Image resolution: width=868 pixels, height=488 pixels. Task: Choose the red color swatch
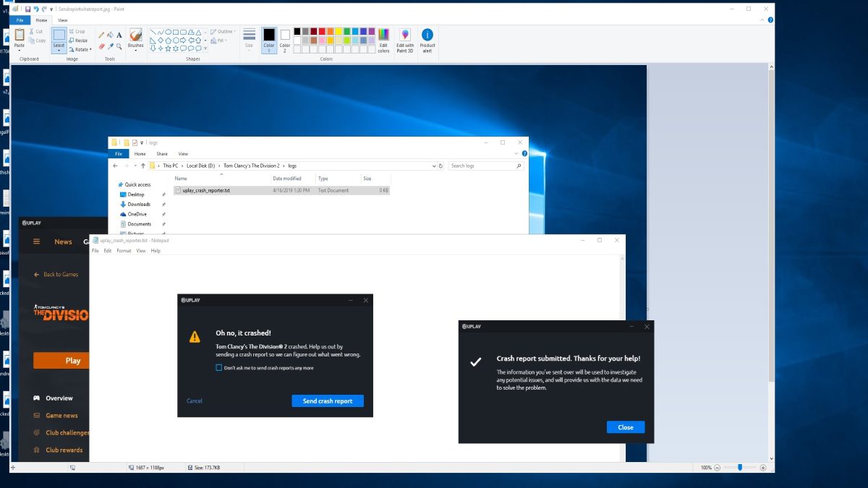pyautogui.click(x=322, y=31)
